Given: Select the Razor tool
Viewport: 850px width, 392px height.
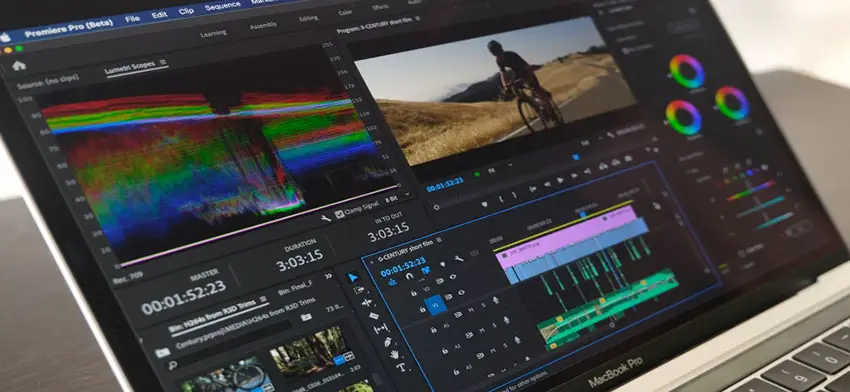Looking at the screenshot, I should 374,316.
